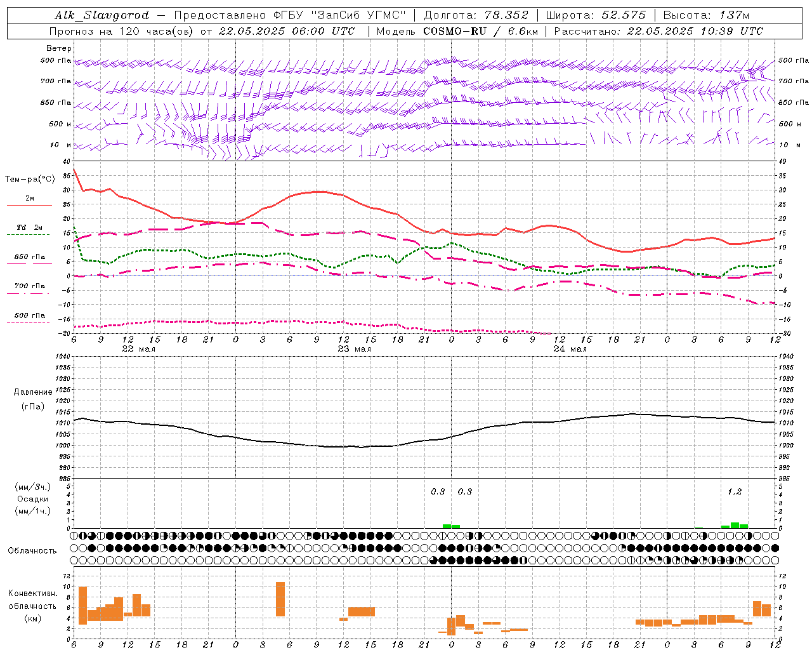This screenshot has height=650, width=812.
Task: Click the 'Td 2м' dew point legend entry
Action: pos(29,227)
